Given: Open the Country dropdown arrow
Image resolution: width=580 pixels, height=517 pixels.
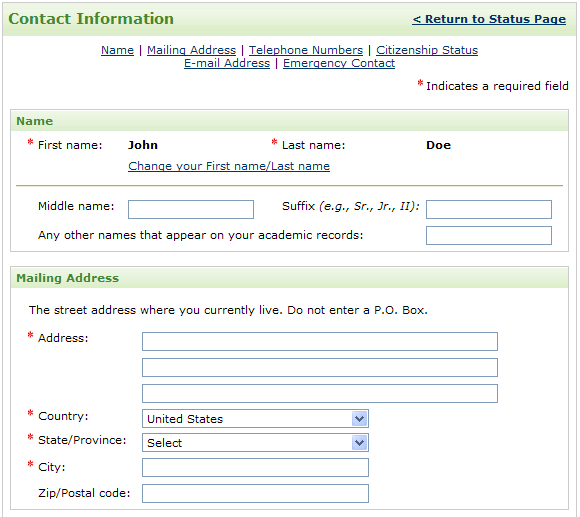Looking at the screenshot, I should tap(359, 419).
